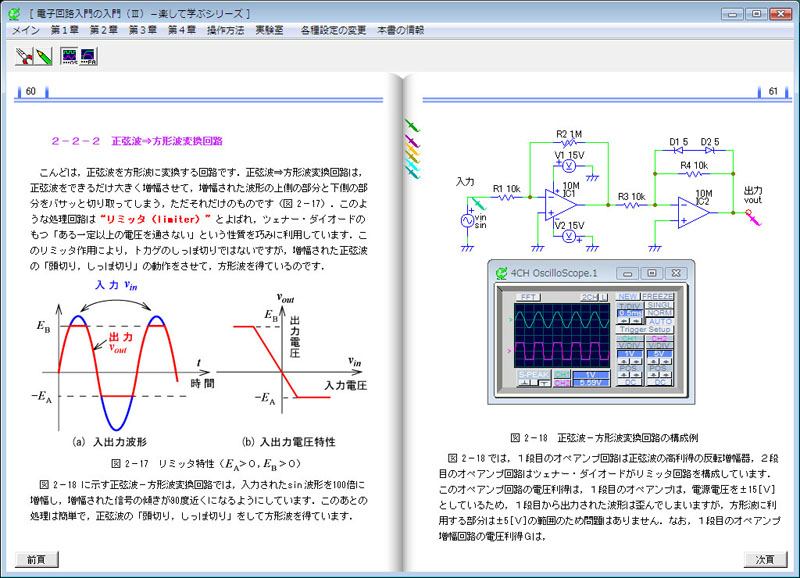Screen dimensions: 800x578
Task: Open the oscilloscope instrument toolbar icon
Action: point(69,56)
